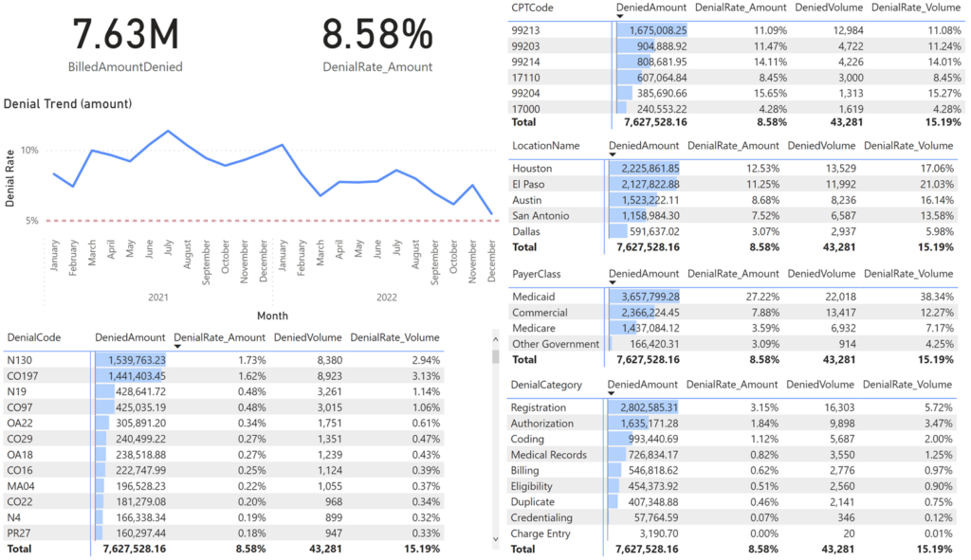
Task: Select the Houston location row
Action: (733, 169)
